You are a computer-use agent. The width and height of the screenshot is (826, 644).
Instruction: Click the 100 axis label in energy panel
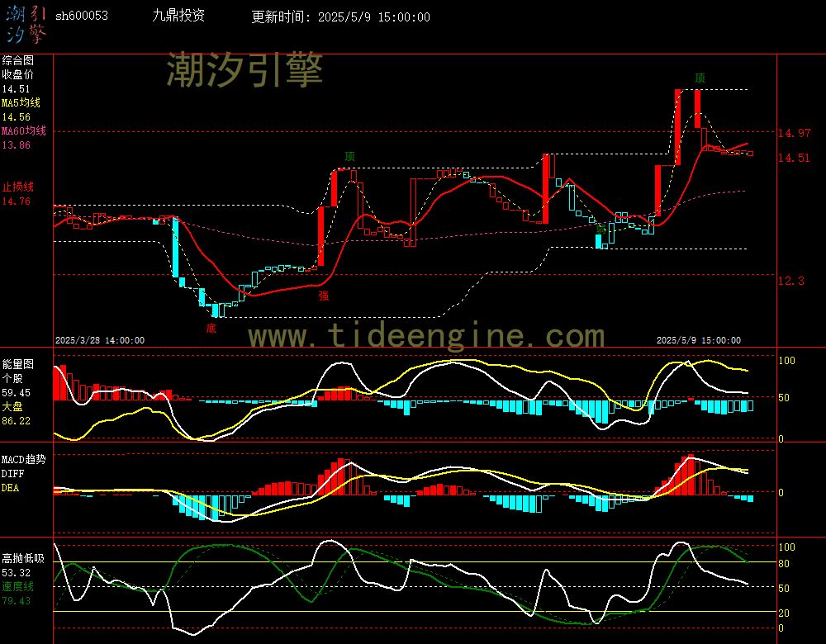click(x=786, y=361)
